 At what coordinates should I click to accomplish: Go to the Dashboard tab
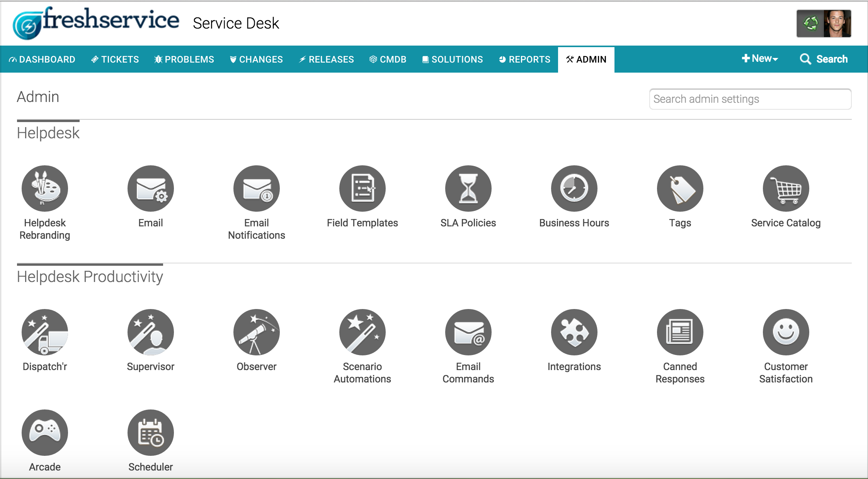coord(42,59)
